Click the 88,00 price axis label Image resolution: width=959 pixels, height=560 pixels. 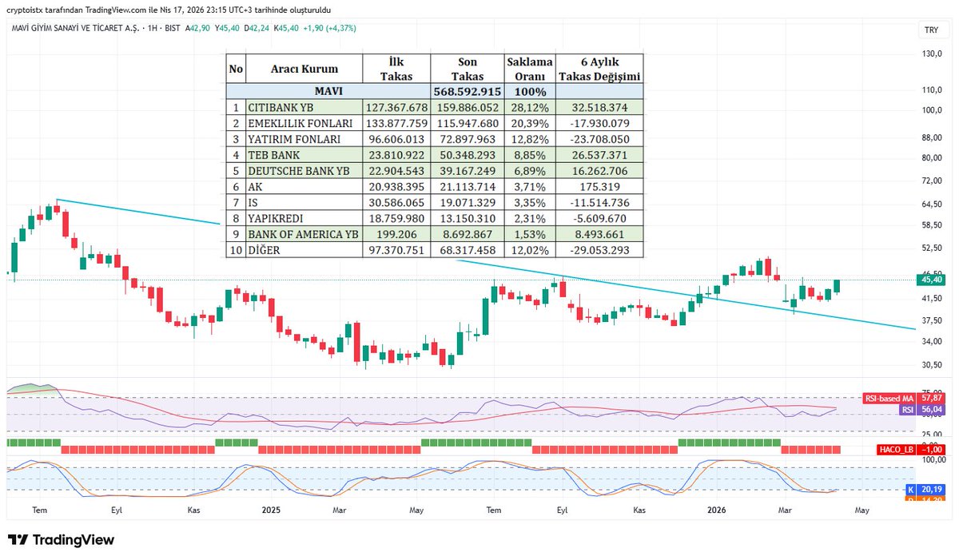[933, 137]
